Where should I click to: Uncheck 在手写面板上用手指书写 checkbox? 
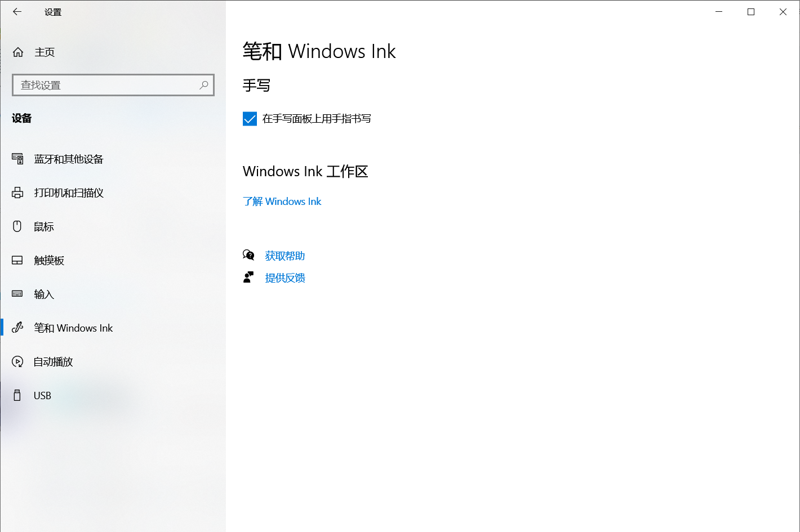click(250, 119)
